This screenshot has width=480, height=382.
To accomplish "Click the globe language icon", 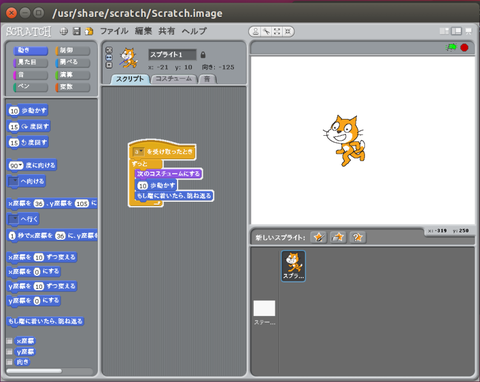I will [64, 31].
